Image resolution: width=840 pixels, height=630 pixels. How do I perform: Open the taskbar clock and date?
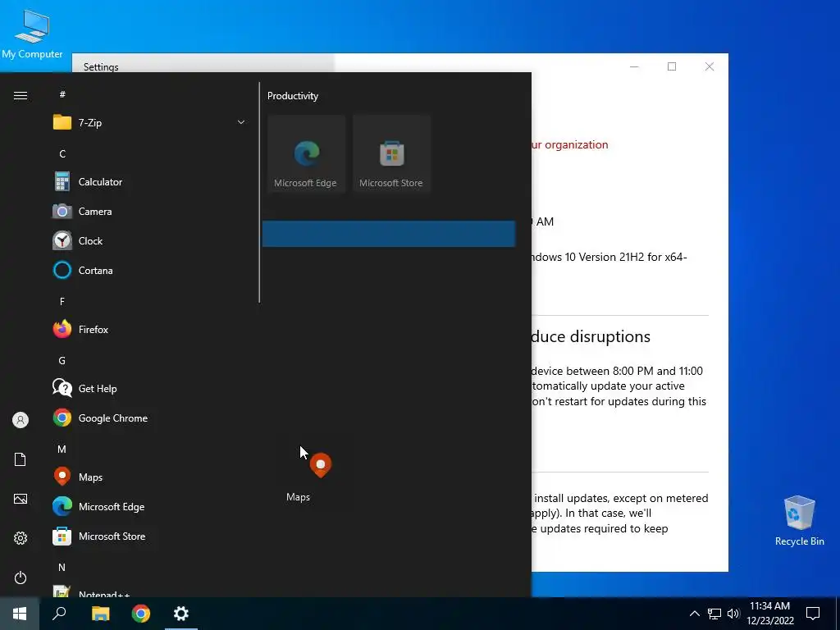click(769, 614)
